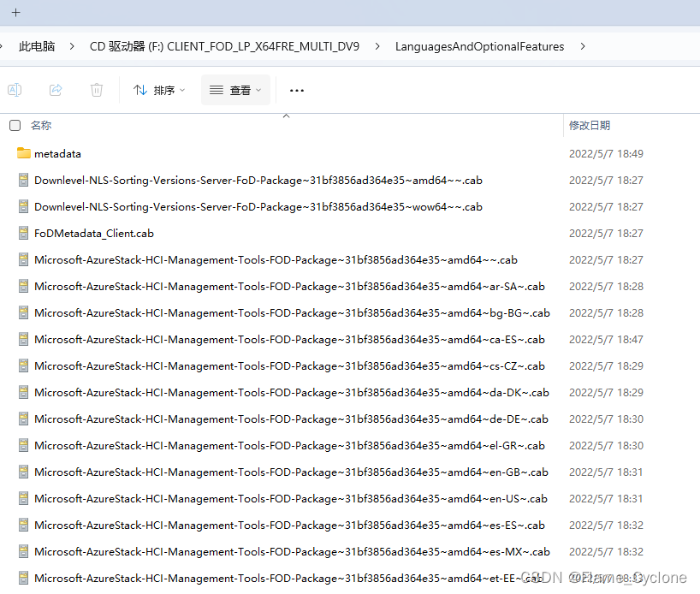Screen dimensions: 700x594
Task: Click icon of AzureStack-HCI de-DE cab file
Action: (24, 419)
